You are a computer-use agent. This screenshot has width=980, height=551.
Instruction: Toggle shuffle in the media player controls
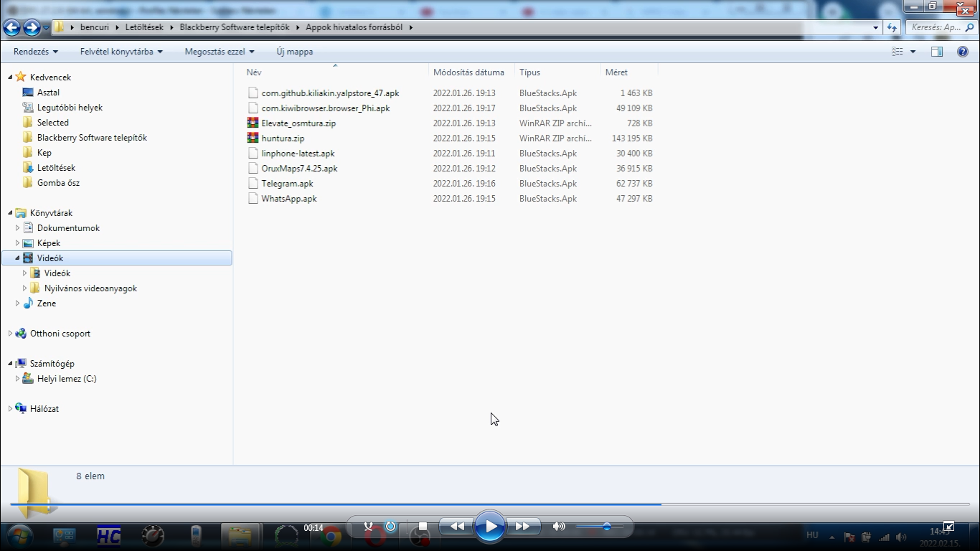pos(369,527)
